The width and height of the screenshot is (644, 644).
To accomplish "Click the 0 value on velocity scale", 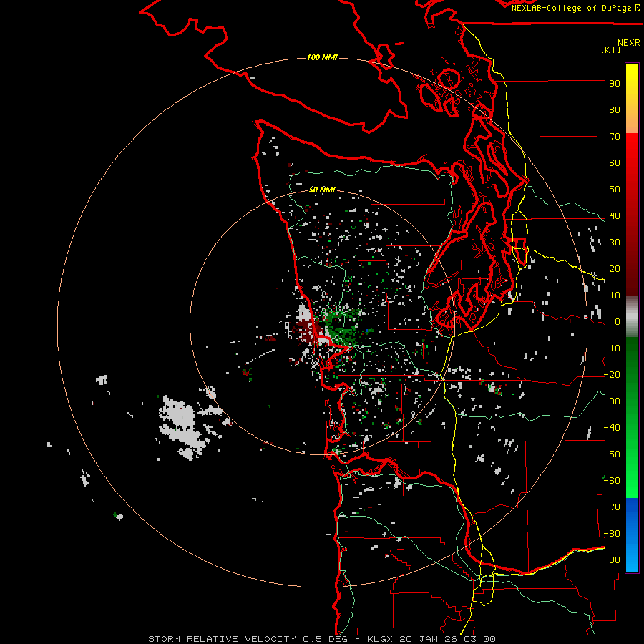I will [618, 321].
